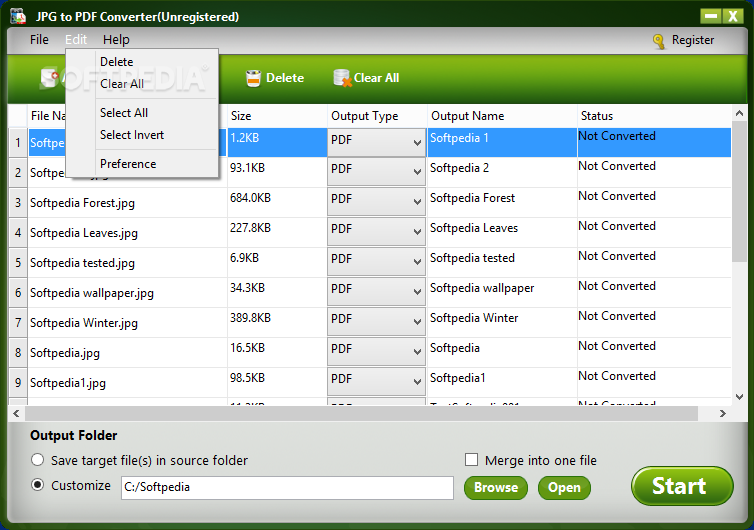Click the Register link
The height and width of the screenshot is (530, 754).
tap(692, 40)
